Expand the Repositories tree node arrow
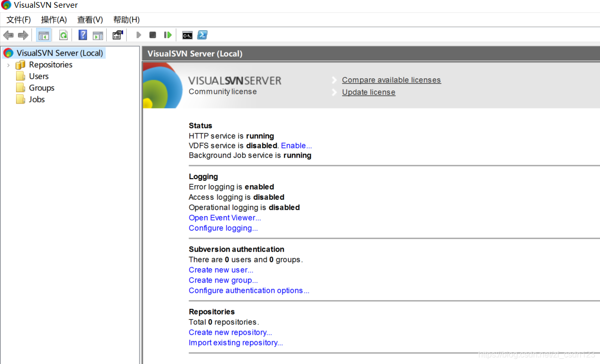 point(8,65)
